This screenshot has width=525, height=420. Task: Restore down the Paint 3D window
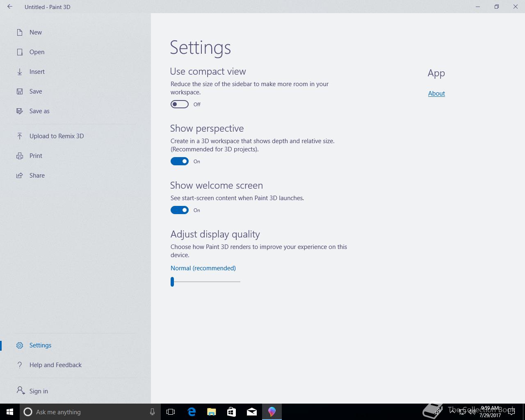(497, 7)
